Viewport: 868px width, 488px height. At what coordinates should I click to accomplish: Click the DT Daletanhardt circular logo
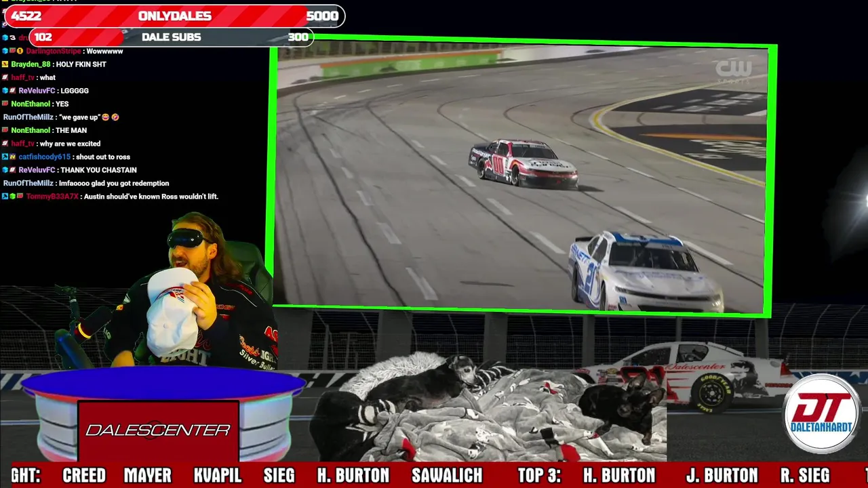coord(822,412)
